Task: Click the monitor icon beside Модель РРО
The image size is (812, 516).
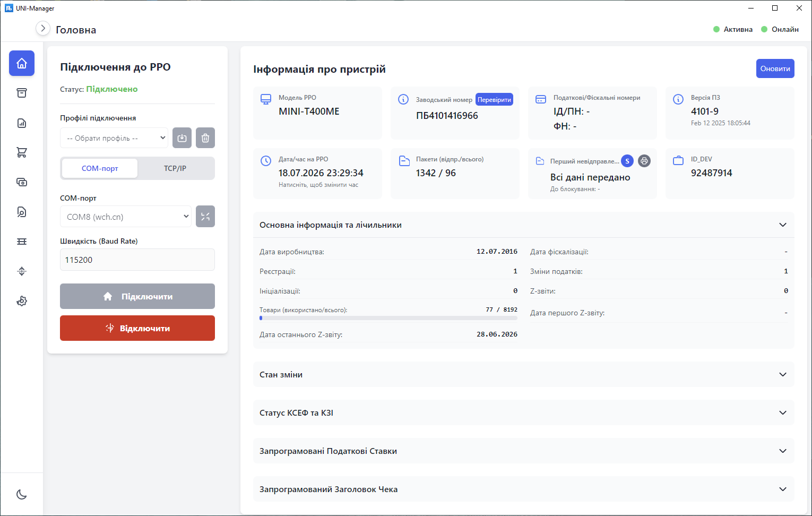Action: (x=266, y=99)
